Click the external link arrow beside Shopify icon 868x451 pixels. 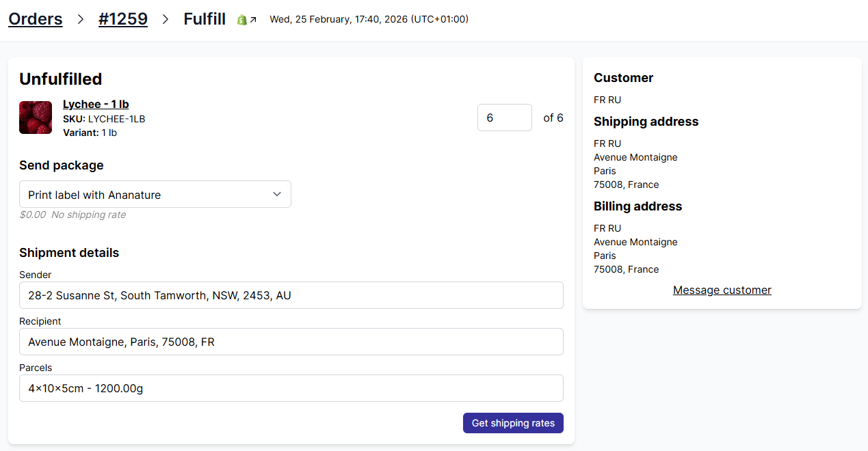tap(253, 20)
